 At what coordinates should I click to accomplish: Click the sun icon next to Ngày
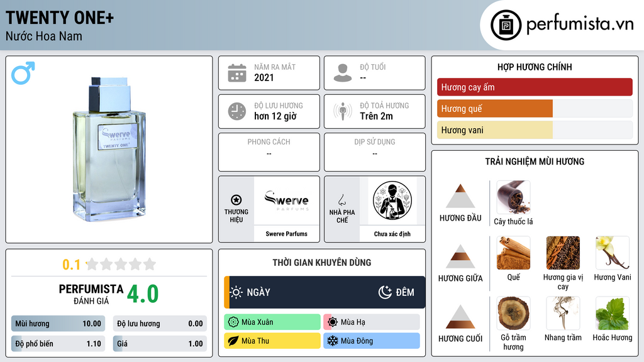coord(236,292)
